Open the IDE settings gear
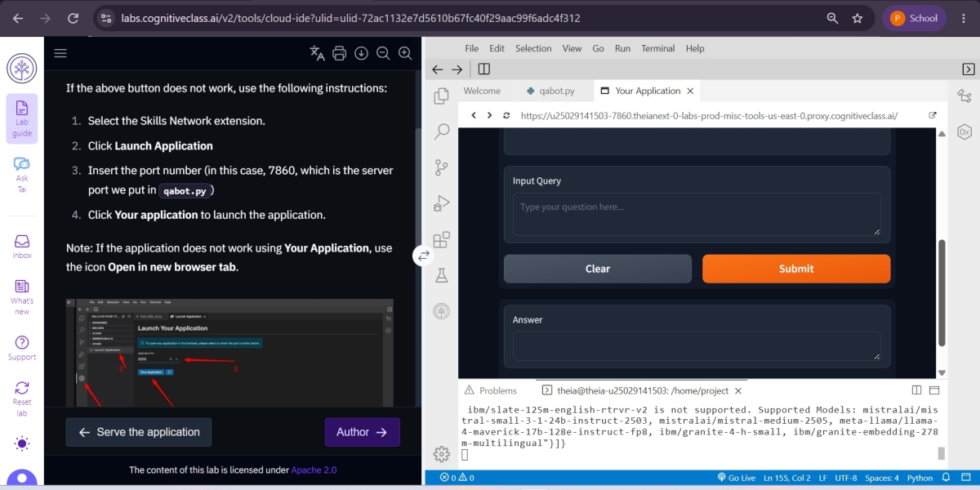The width and height of the screenshot is (980, 490). click(442, 454)
